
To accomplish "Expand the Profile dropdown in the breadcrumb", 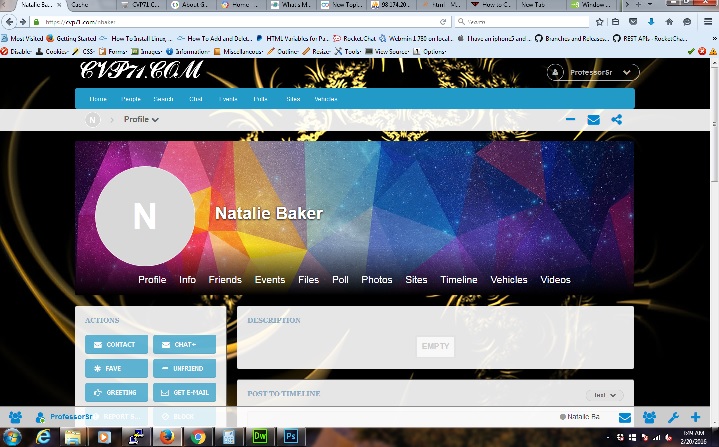I will (141, 119).
